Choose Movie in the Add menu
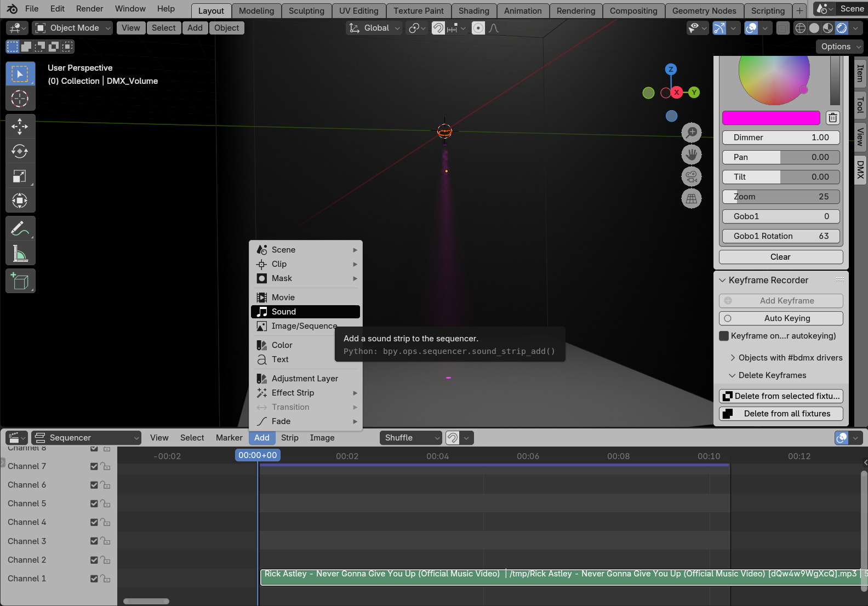This screenshot has width=868, height=606. click(x=305, y=298)
